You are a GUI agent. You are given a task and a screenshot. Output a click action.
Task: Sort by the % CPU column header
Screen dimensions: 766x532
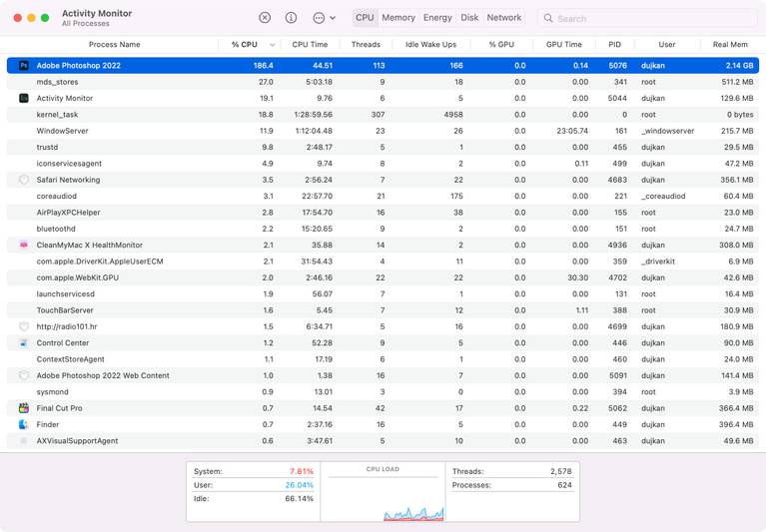pos(245,45)
